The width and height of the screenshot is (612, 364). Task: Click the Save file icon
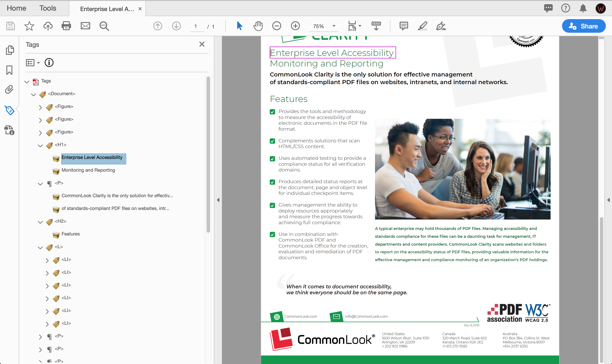click(11, 26)
